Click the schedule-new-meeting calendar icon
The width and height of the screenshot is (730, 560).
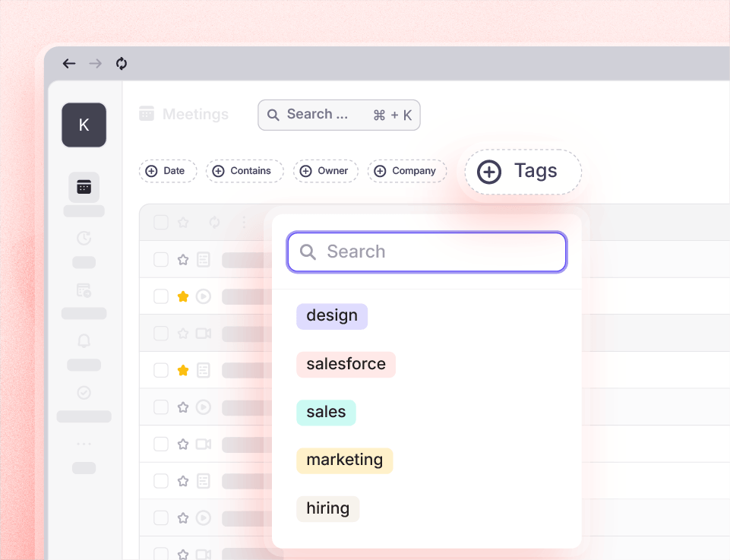coord(84,289)
